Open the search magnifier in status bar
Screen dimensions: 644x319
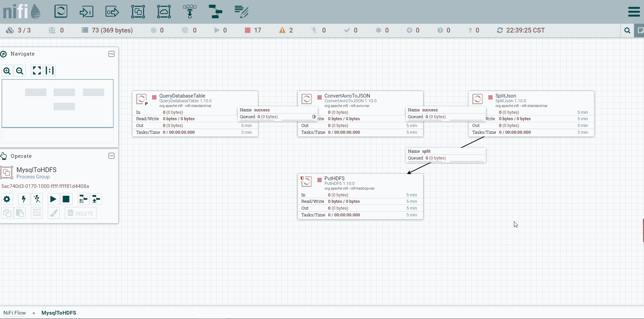coord(627,30)
